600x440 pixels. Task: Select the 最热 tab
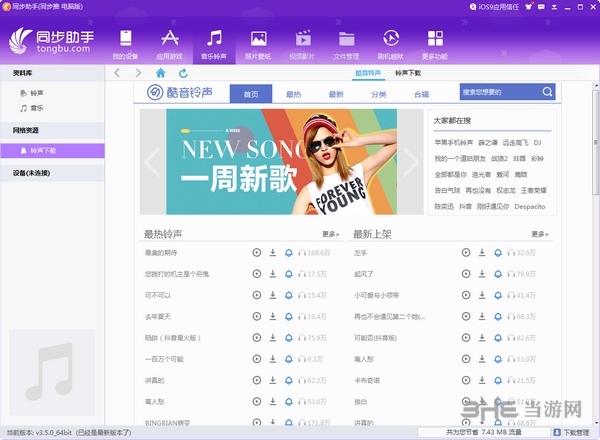293,94
